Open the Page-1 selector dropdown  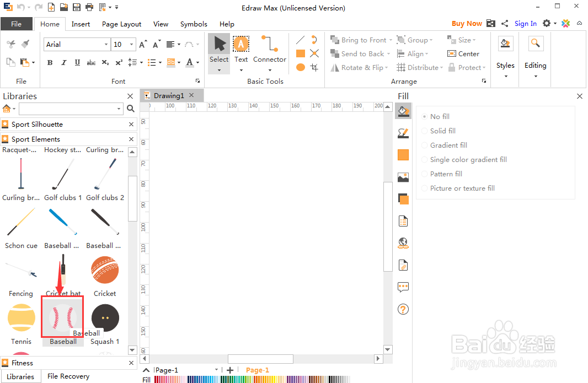216,370
